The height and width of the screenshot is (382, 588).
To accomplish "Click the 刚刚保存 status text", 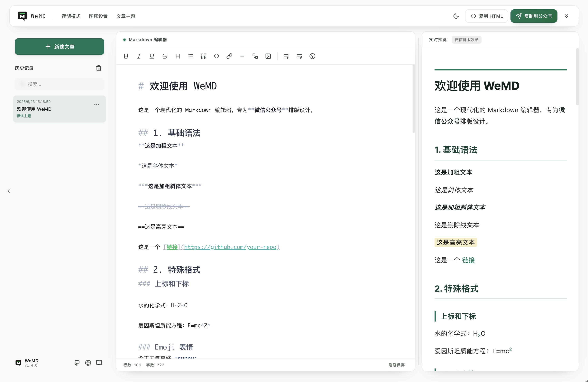I will [x=397, y=365].
